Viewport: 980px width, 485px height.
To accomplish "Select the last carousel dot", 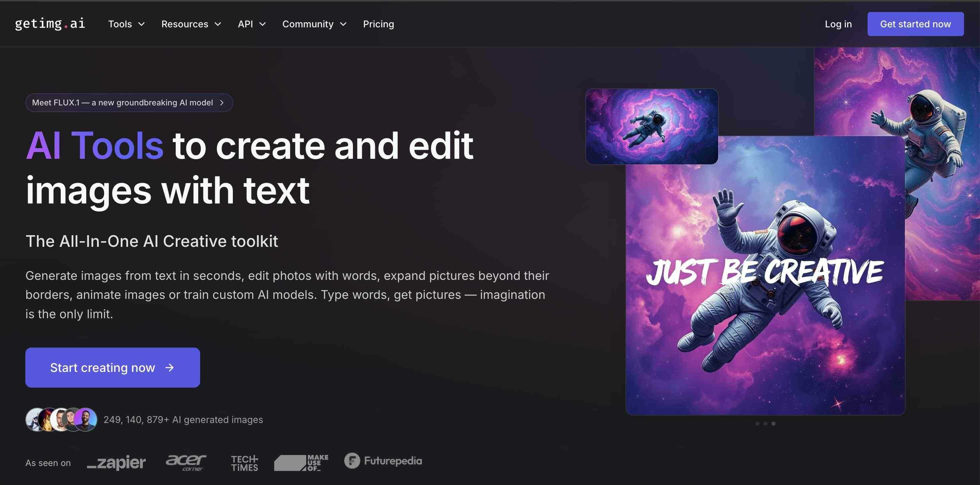I will [774, 424].
